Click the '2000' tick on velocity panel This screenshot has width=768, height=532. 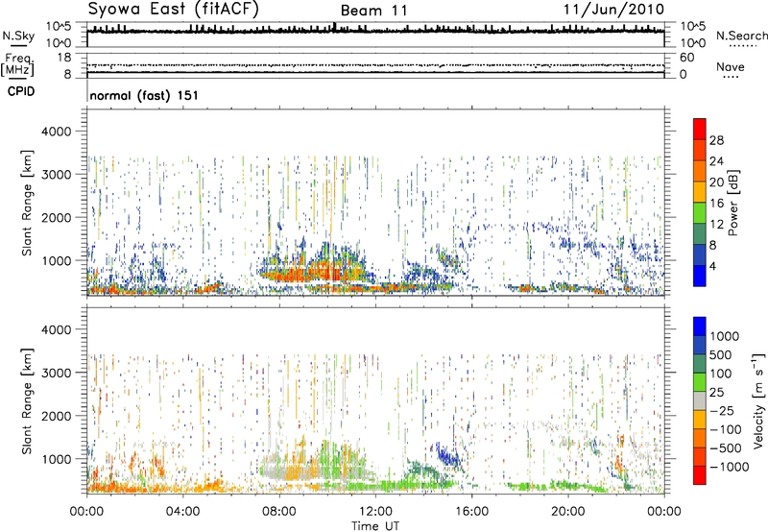click(x=57, y=416)
